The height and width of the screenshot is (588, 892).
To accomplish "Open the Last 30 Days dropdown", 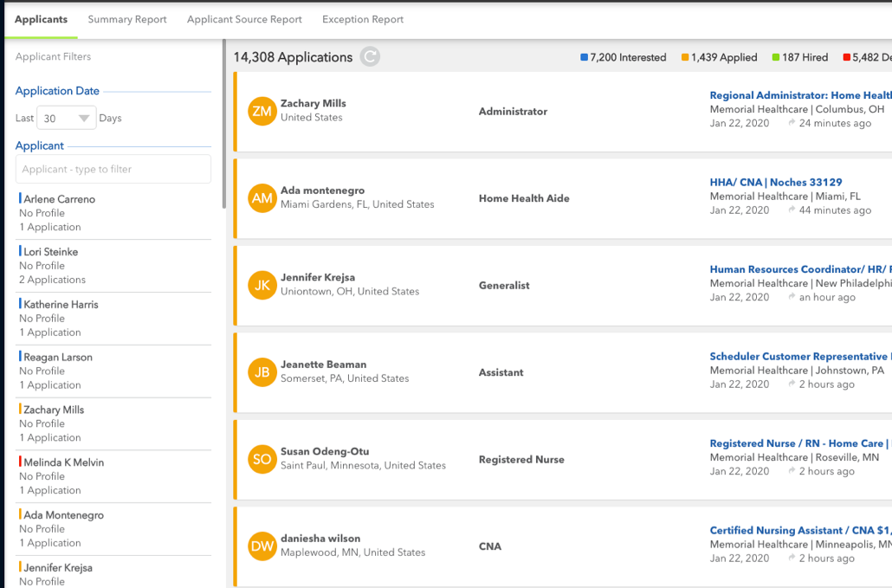I will [67, 118].
